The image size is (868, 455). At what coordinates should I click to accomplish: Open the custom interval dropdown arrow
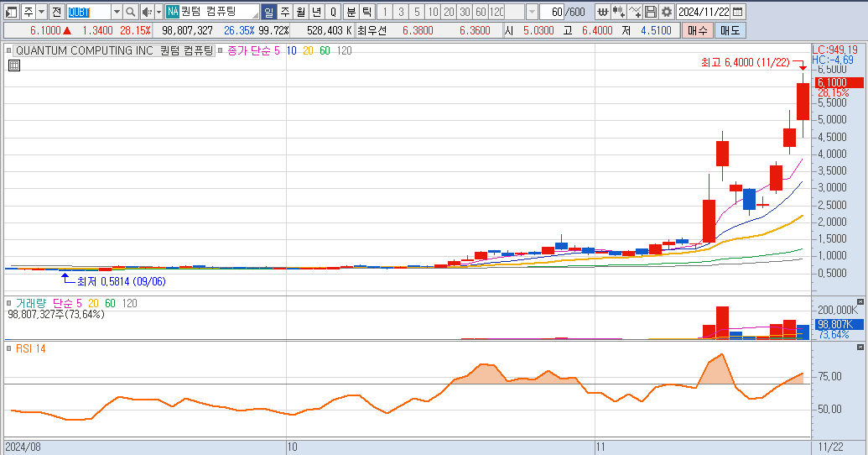pos(532,12)
